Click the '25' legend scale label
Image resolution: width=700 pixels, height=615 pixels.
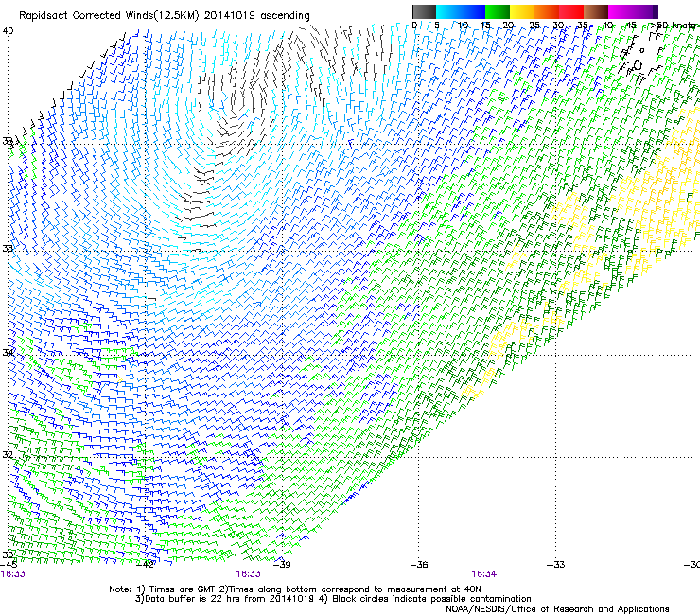pos(534,26)
